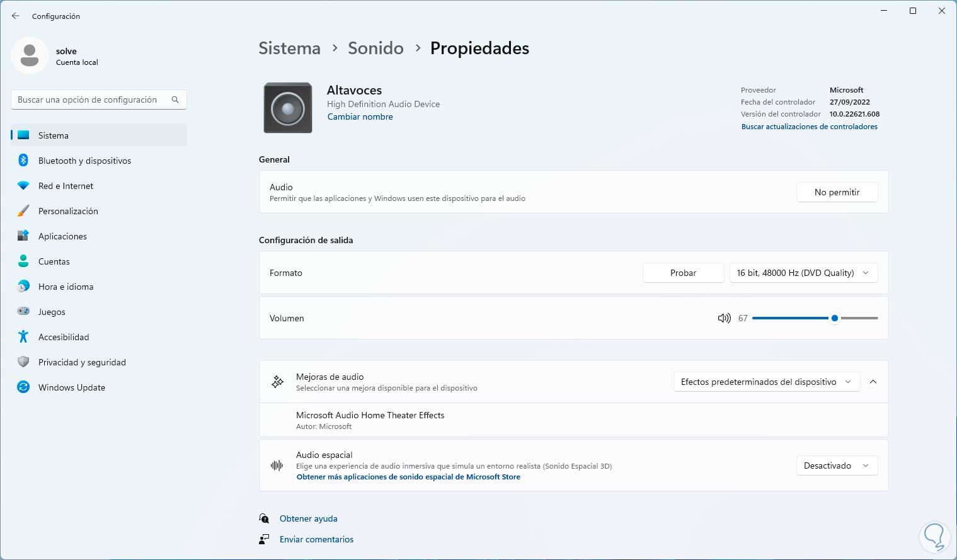Mute using the volume speaker icon
This screenshot has width=957, height=560.
(x=724, y=318)
